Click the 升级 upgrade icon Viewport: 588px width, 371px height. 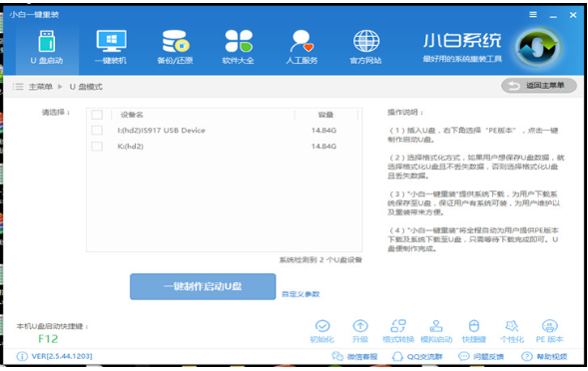coord(360,331)
